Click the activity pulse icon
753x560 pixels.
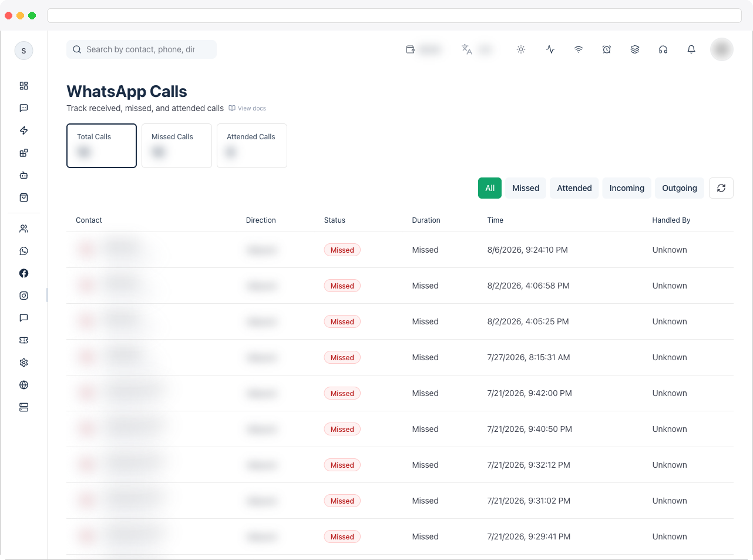550,49
